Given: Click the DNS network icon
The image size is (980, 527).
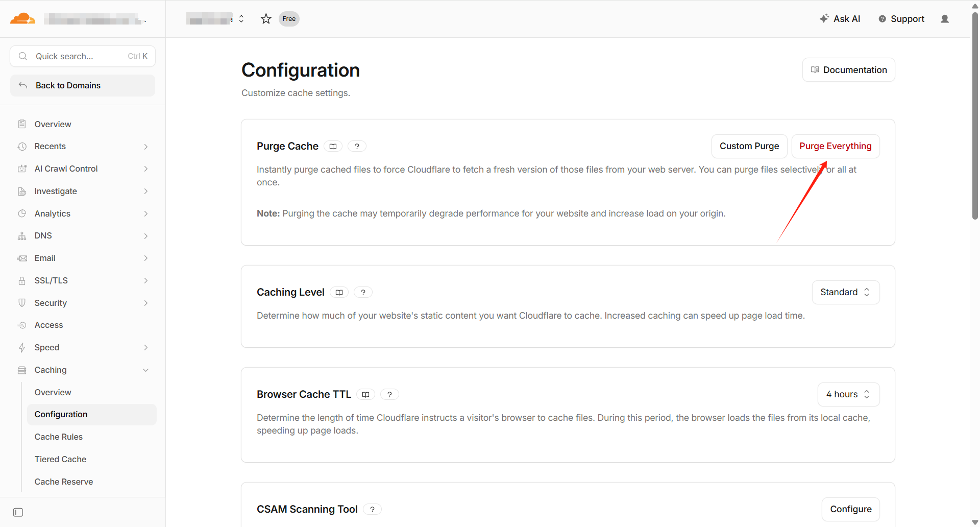Looking at the screenshot, I should pos(22,236).
